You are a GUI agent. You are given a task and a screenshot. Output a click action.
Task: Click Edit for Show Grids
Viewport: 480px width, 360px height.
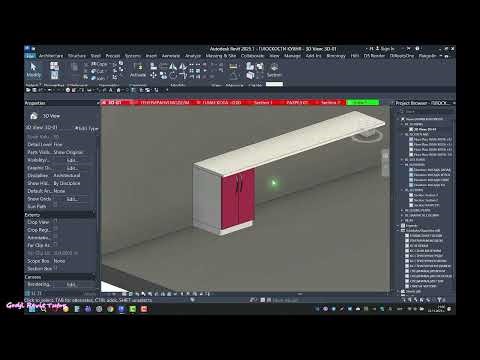pyautogui.click(x=72, y=199)
